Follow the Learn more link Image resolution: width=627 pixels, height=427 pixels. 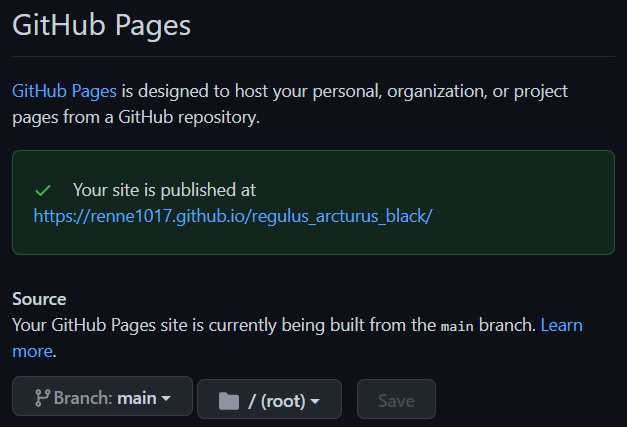point(561,325)
